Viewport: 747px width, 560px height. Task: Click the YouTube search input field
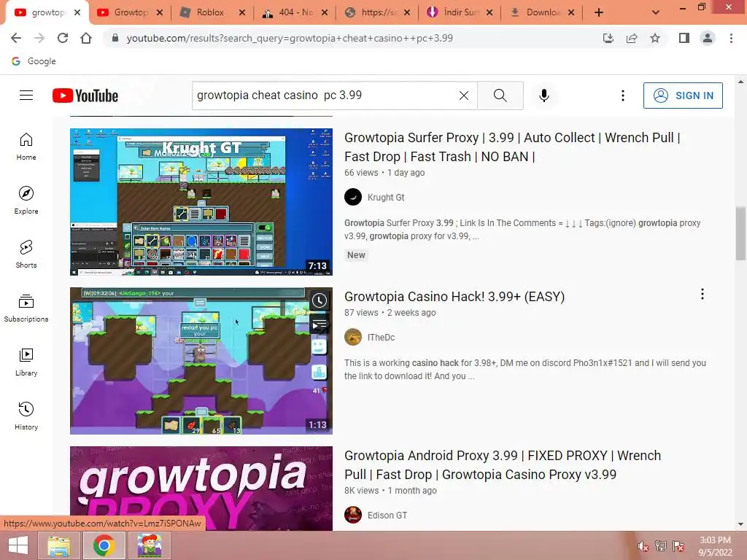pyautogui.click(x=326, y=96)
